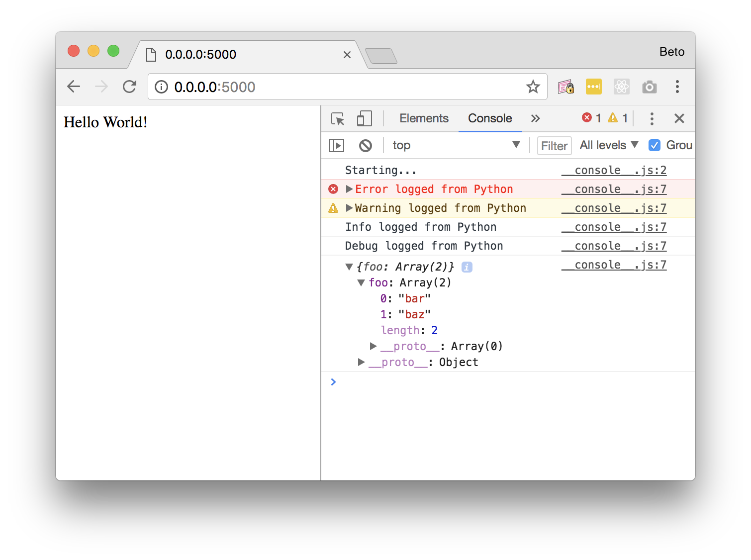The height and width of the screenshot is (560, 751).
Task: Switch to the Elements tab
Action: click(424, 118)
